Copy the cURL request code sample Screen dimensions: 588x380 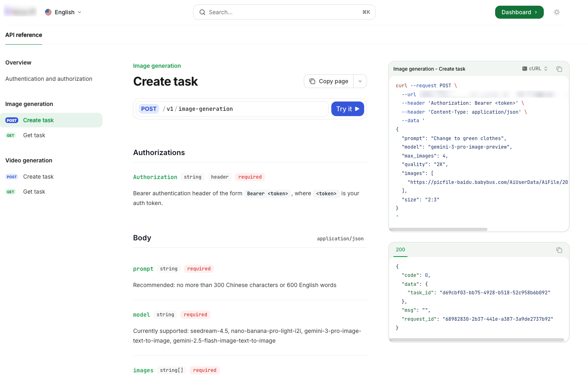[x=559, y=69]
